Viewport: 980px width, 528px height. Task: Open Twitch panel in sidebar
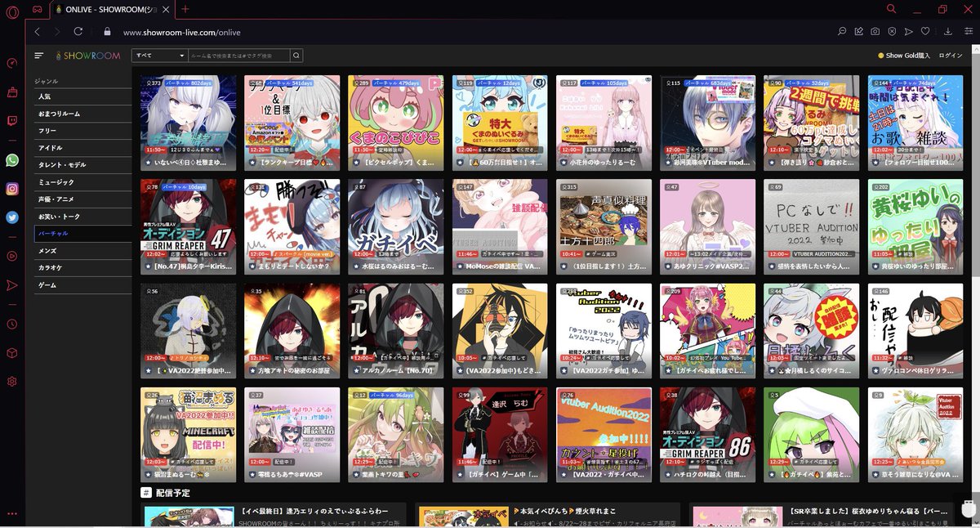coord(12,121)
